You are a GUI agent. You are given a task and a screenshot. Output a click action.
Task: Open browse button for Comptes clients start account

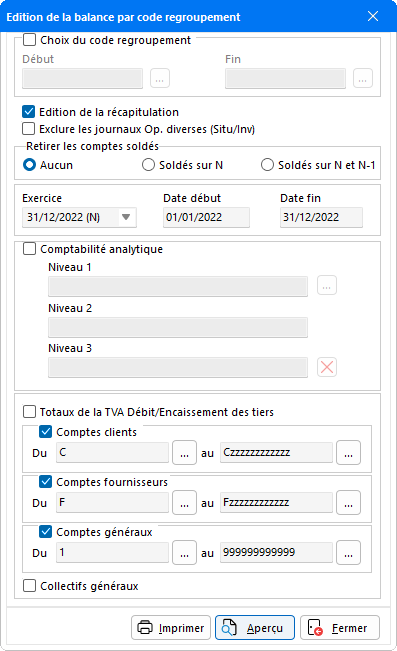pos(184,453)
